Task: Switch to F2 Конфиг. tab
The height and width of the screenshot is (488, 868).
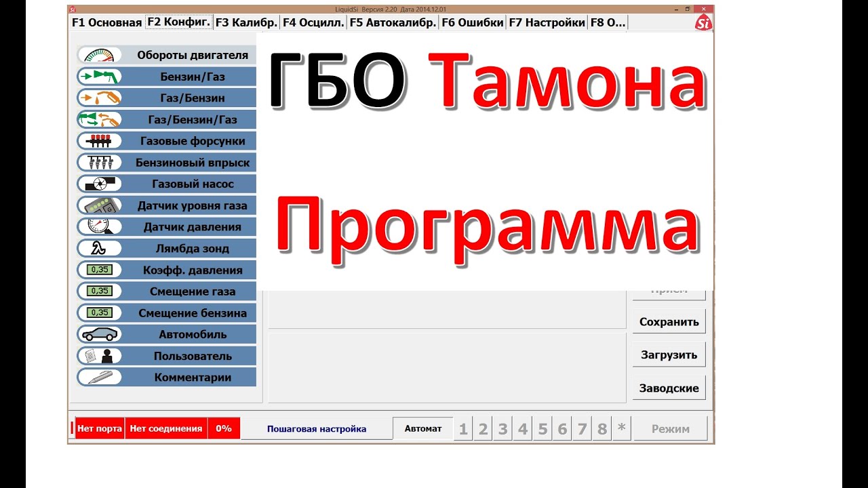Action: click(x=179, y=22)
